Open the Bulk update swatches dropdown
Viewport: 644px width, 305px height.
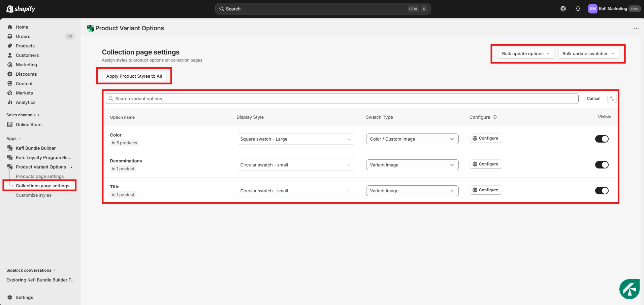(588, 53)
